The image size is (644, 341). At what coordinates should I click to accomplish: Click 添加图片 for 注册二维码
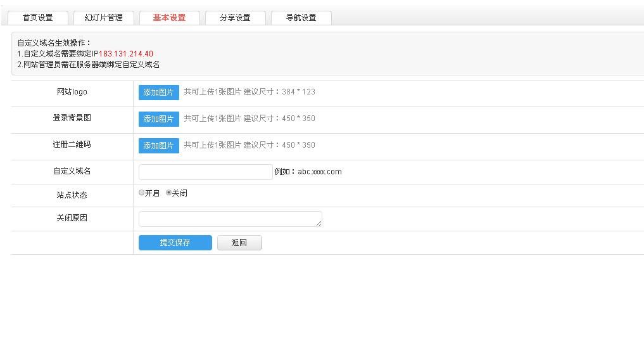pos(158,146)
